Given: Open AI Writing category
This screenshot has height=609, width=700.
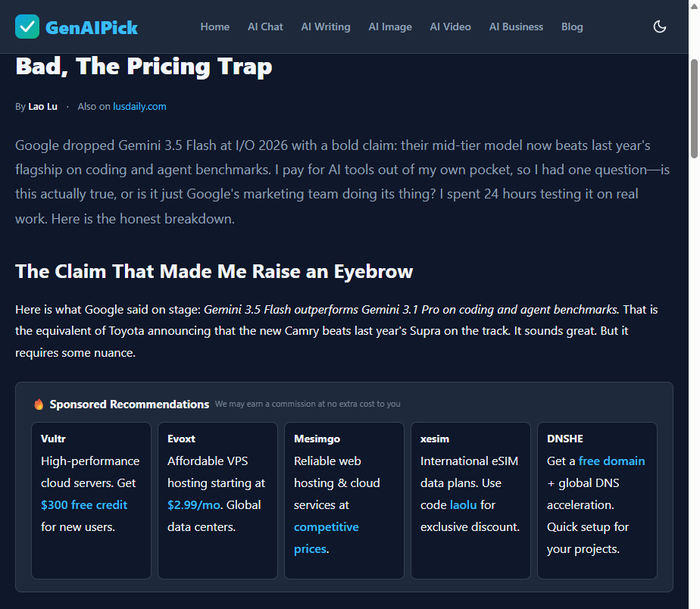Looking at the screenshot, I should point(326,27).
